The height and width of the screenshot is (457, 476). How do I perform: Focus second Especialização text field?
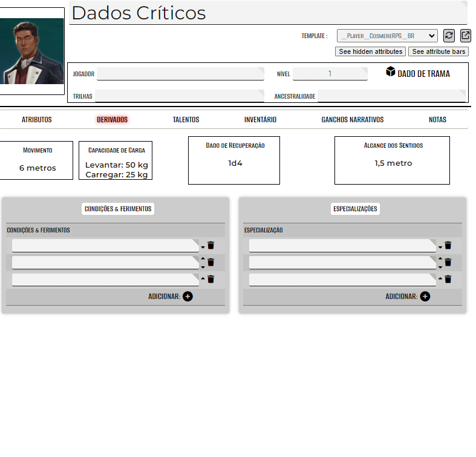(342, 263)
